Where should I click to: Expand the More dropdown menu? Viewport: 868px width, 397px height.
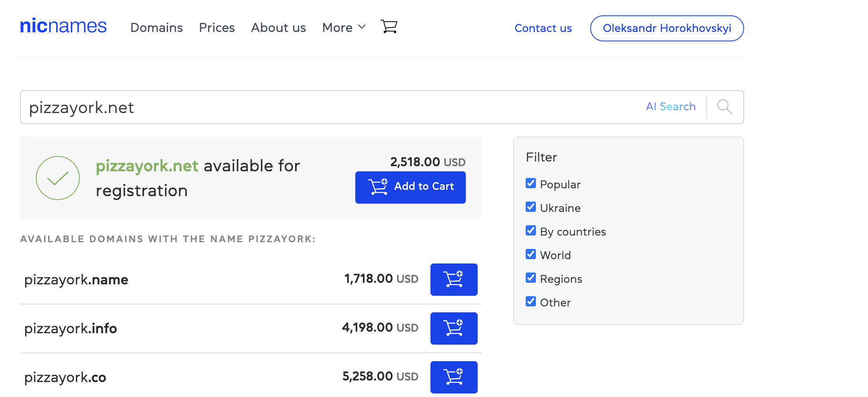[344, 28]
